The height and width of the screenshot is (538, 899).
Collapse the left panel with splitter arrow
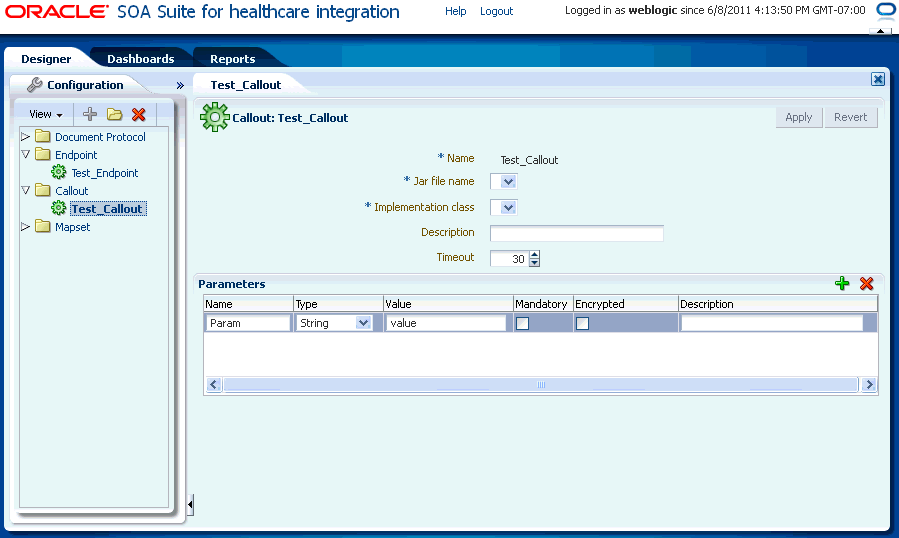[x=190, y=505]
